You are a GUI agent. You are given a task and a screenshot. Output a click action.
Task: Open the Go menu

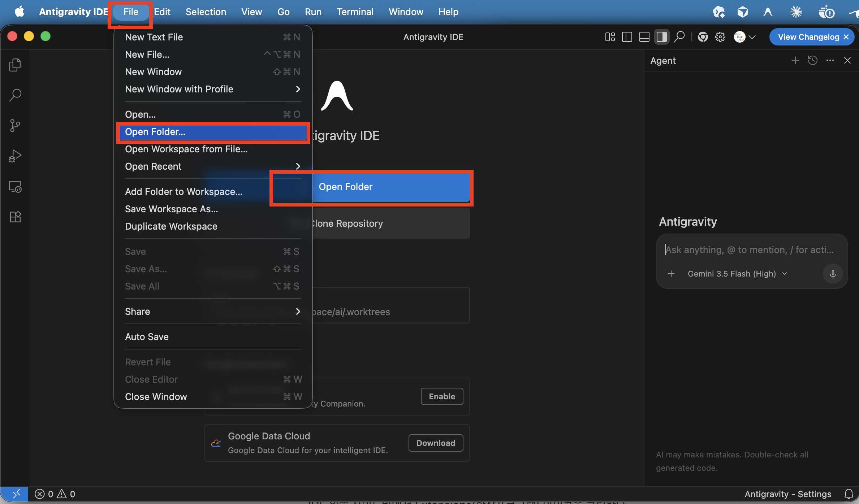point(283,12)
